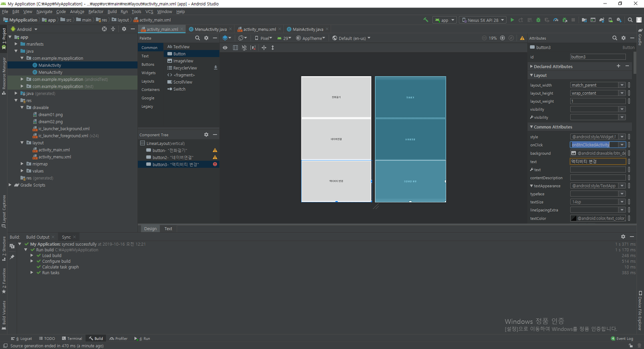
Task: Open the Profiler tool window
Action: tap(119, 338)
